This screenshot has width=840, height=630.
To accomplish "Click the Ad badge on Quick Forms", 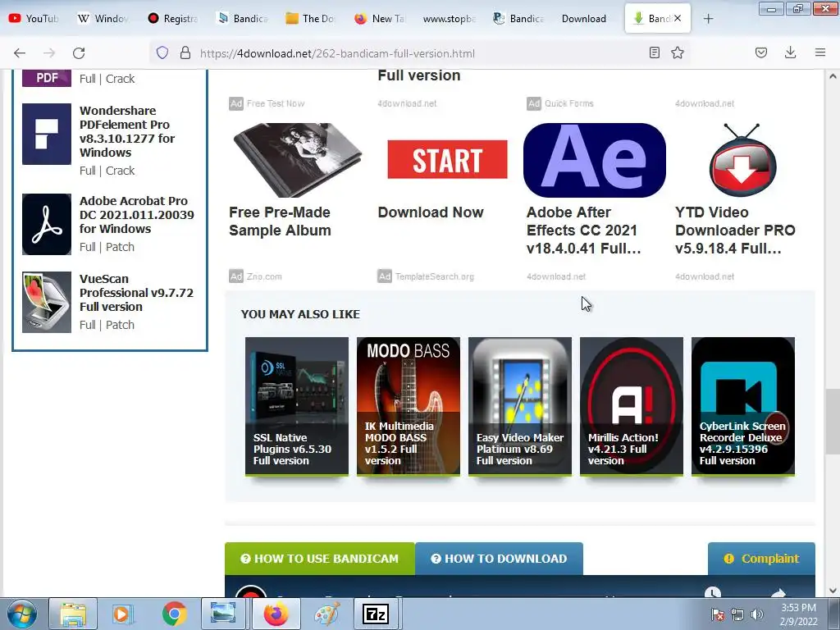I will 533,103.
